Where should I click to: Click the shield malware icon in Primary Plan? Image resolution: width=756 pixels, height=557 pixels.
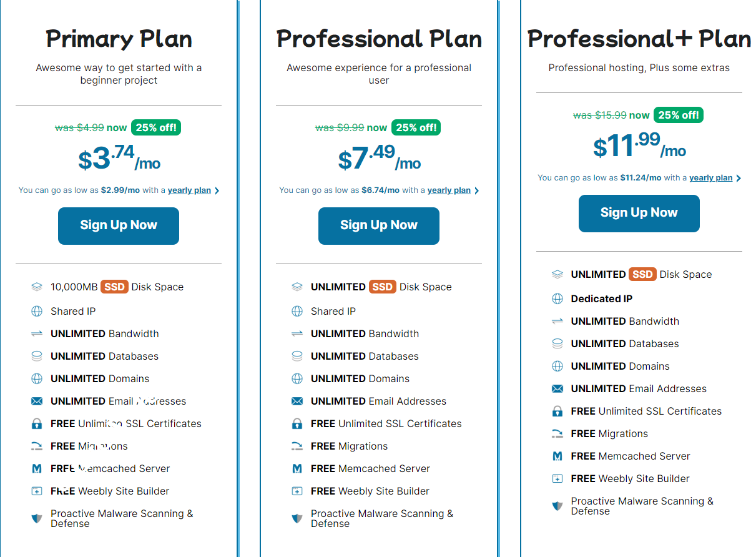pyautogui.click(x=37, y=518)
